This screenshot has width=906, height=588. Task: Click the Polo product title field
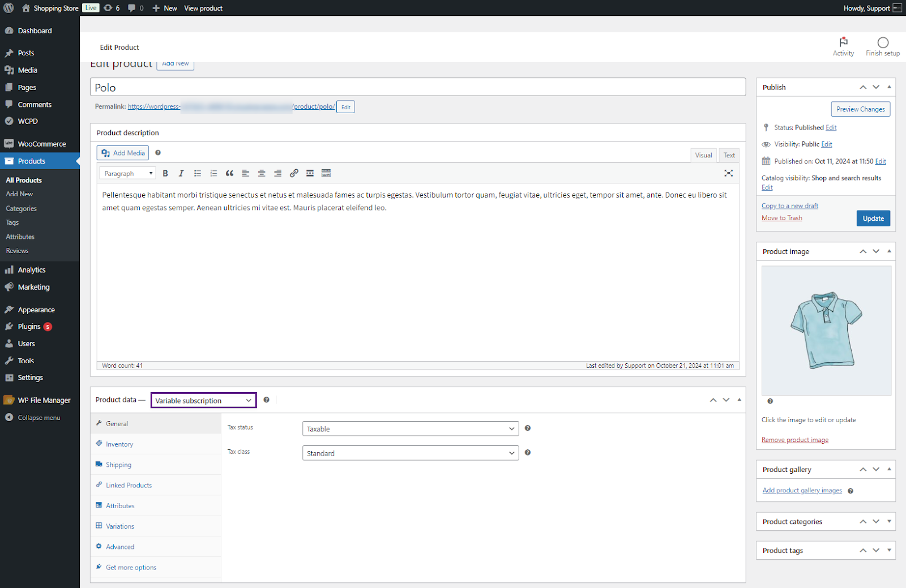418,87
